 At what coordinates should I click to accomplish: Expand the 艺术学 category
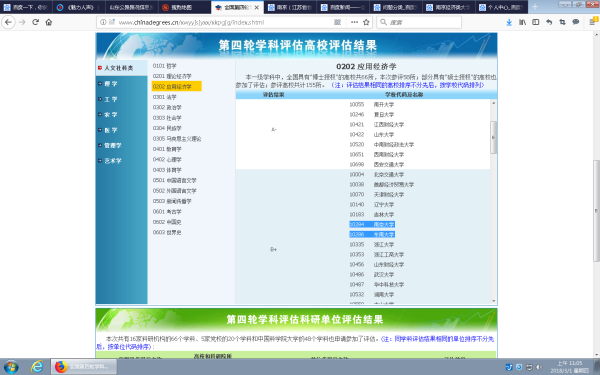(113, 161)
